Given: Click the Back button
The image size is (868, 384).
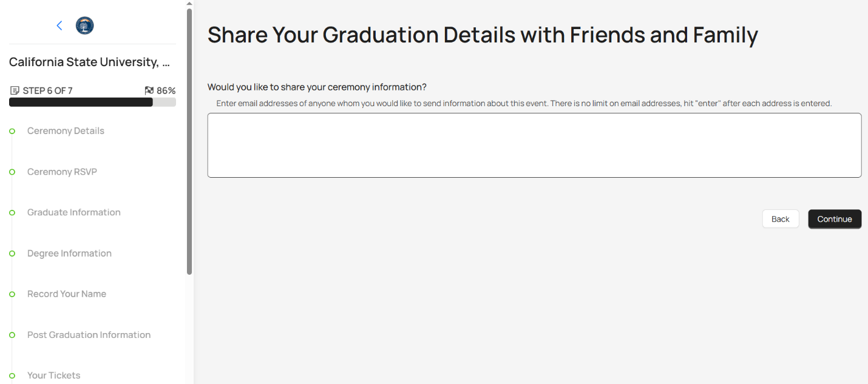Looking at the screenshot, I should [x=780, y=218].
